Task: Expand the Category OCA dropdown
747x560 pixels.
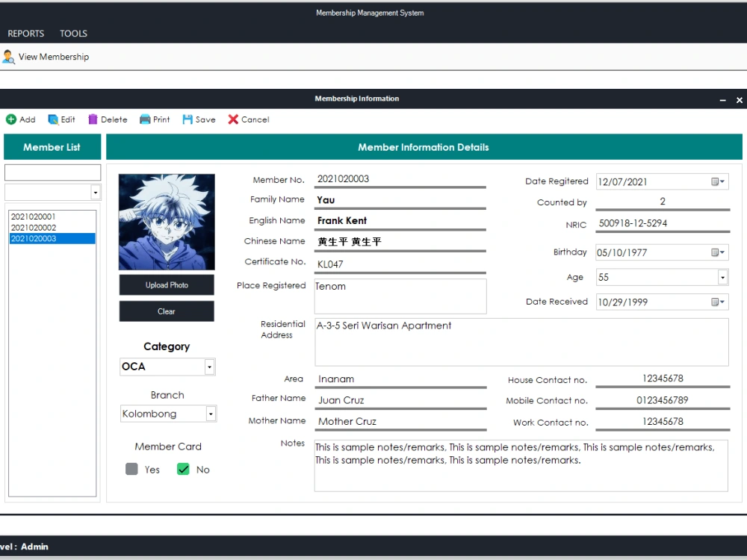Action: (209, 367)
